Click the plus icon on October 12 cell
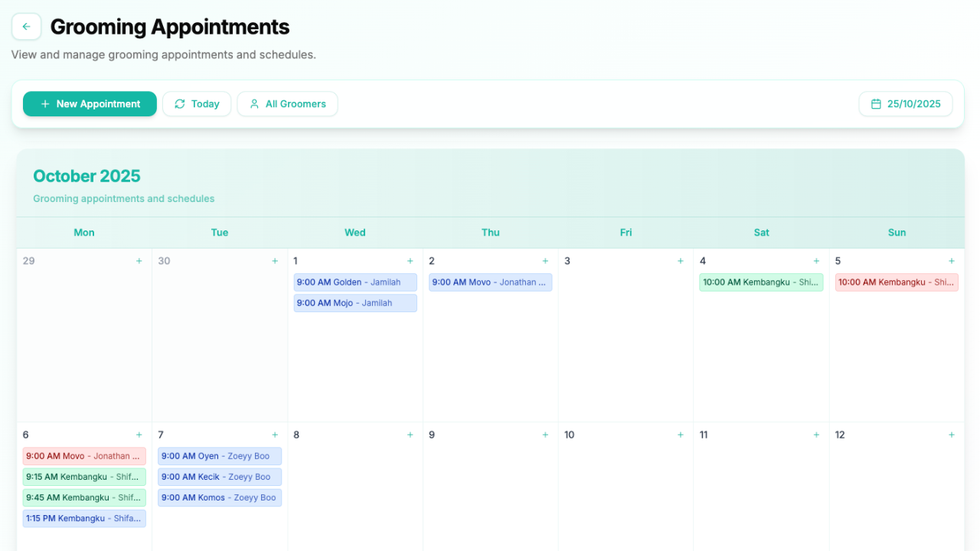This screenshot has width=980, height=551. [x=952, y=434]
